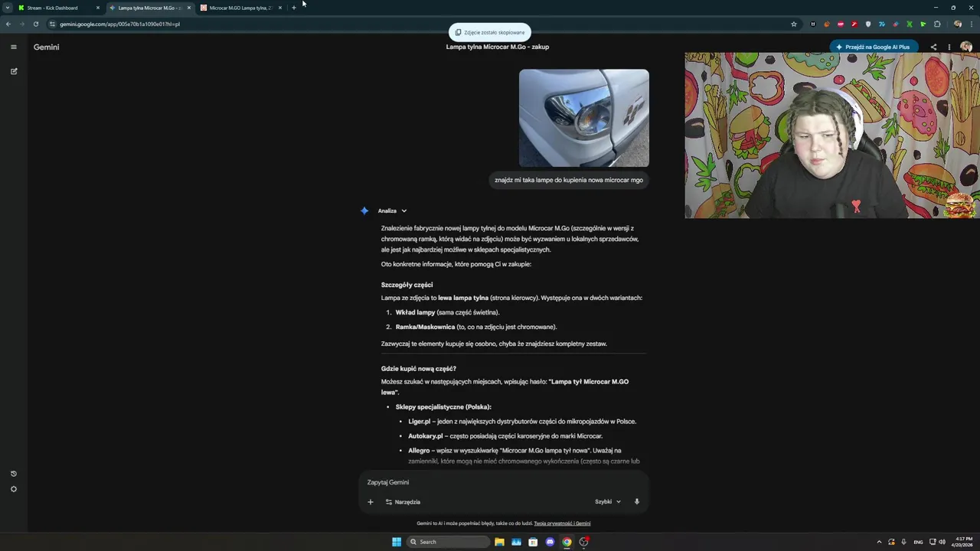Screen dimensions: 980x551
Task: Click the Allegro list entry
Action: pyautogui.click(x=524, y=456)
